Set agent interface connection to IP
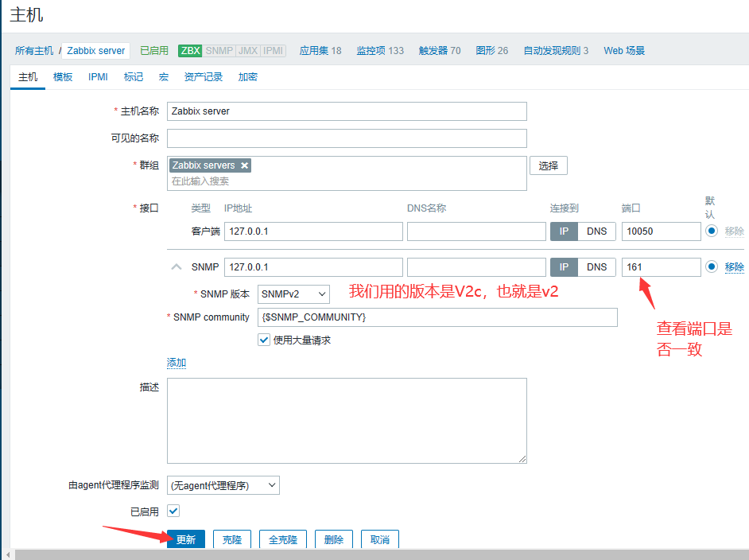749x560 pixels. 565,231
